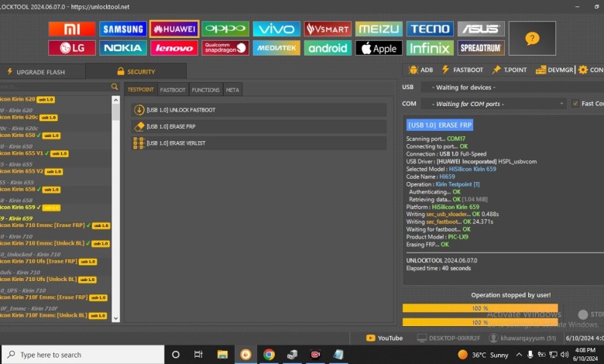
Task: Select Kirin 710 Ufs [Erase FRP]
Action: [49, 262]
